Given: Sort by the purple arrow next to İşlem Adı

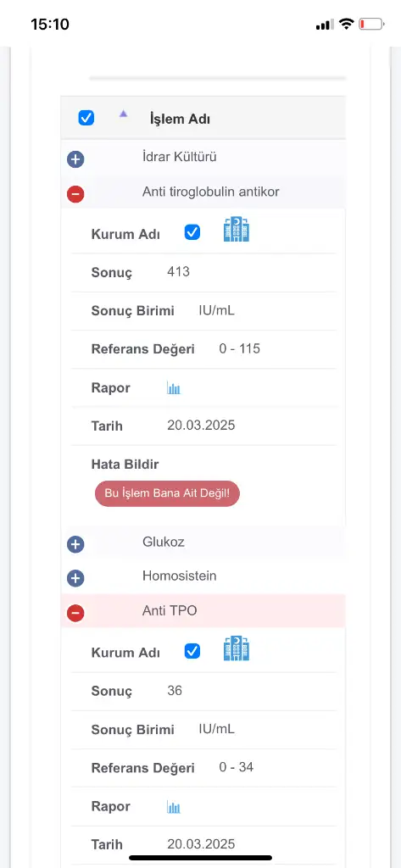Looking at the screenshot, I should click(x=124, y=114).
